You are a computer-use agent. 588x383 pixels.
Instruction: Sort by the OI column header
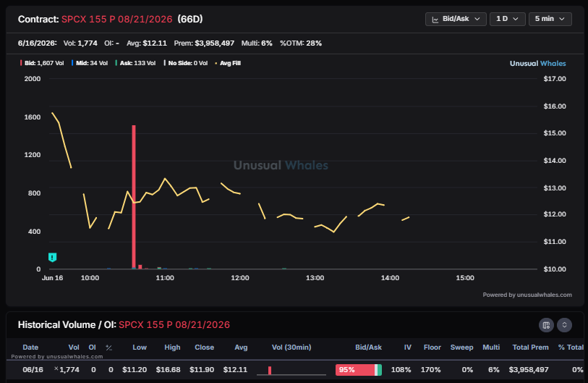pos(93,348)
